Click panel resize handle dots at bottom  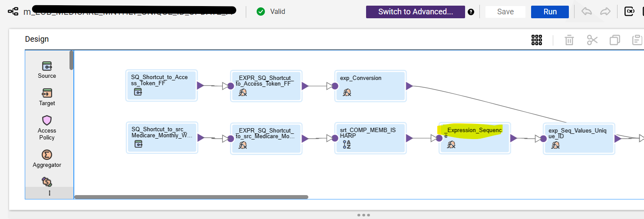(x=363, y=215)
